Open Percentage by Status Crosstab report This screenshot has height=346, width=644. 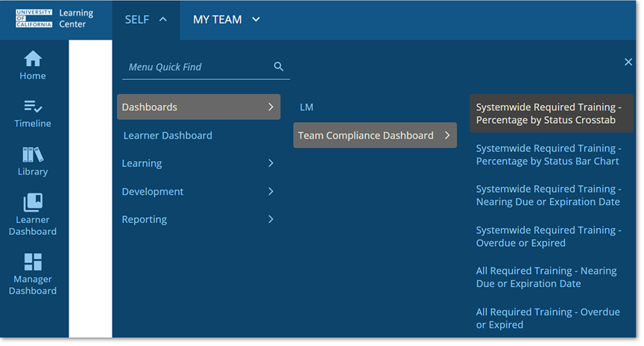(x=551, y=113)
